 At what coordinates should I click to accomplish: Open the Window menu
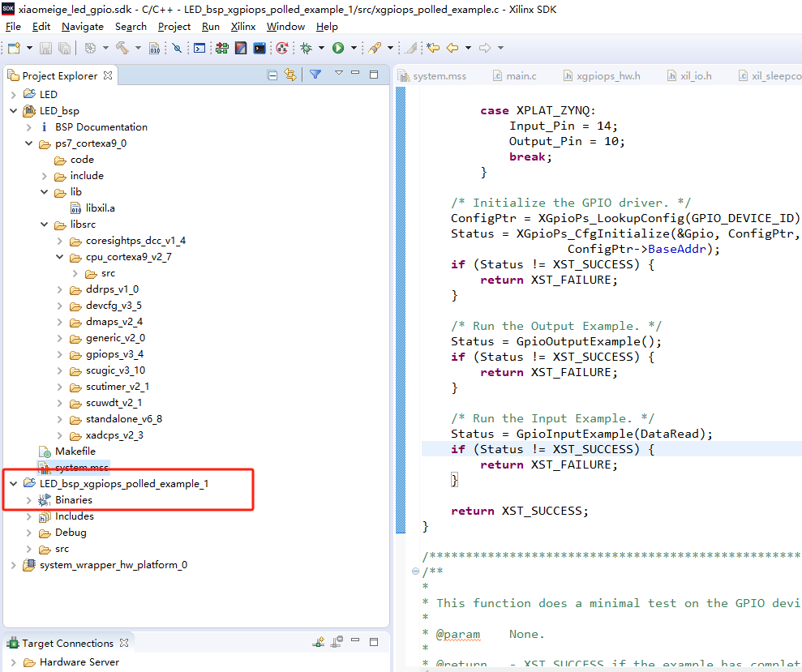click(285, 27)
